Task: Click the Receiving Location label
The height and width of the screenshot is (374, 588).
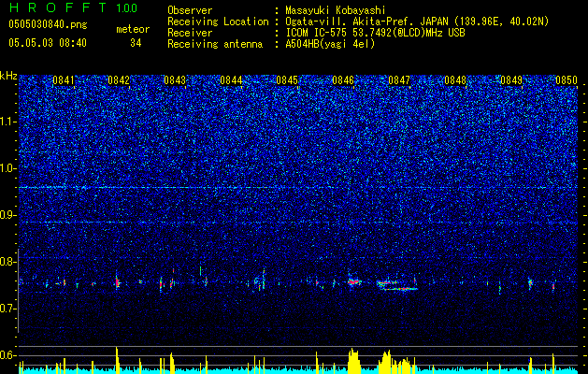Action: pyautogui.click(x=218, y=22)
